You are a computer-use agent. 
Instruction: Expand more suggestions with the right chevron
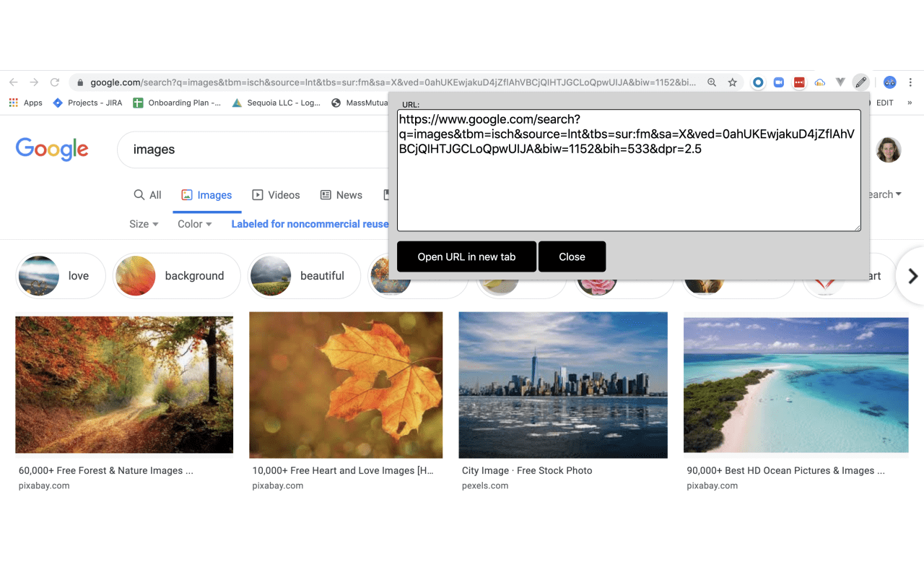[x=912, y=276]
